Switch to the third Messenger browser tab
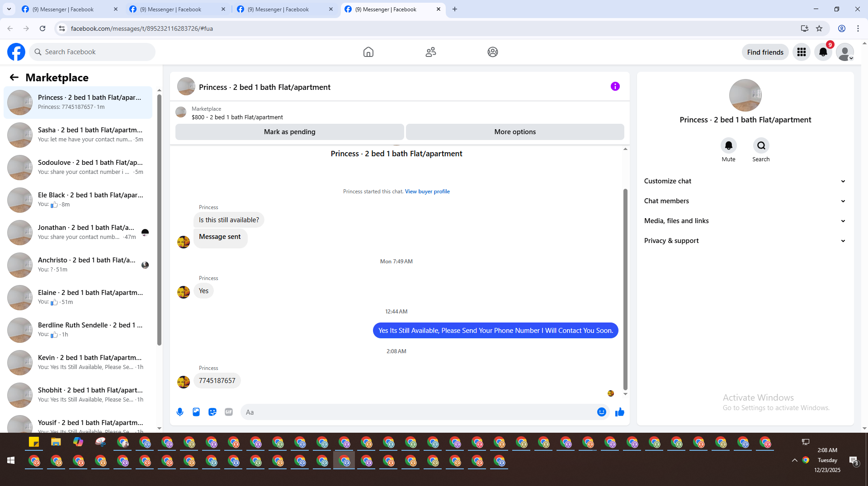The width and height of the screenshot is (868, 486). [285, 9]
